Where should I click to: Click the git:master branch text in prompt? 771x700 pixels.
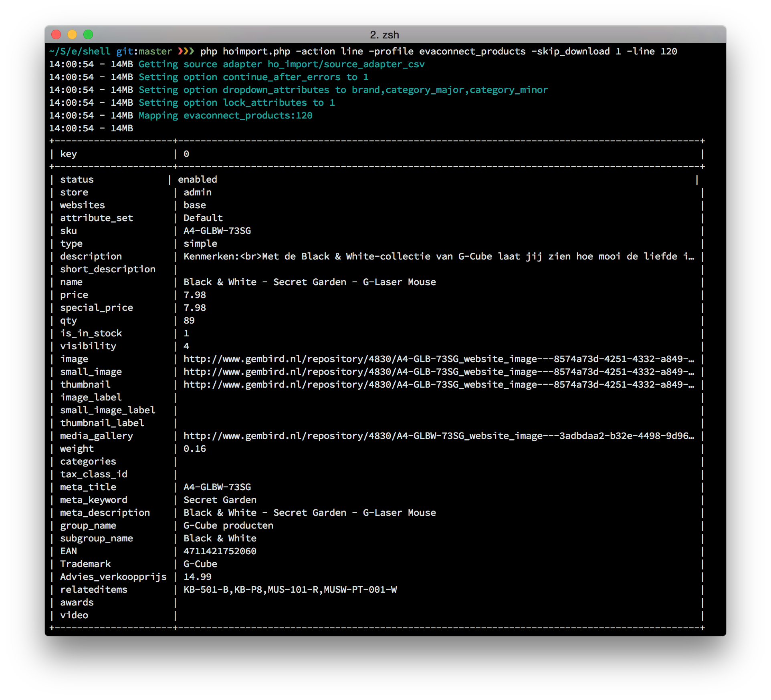point(144,51)
